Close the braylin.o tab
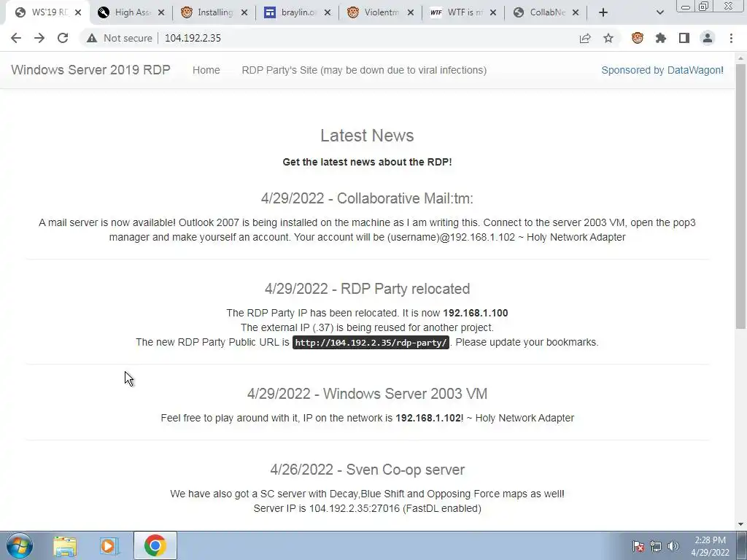 pos(328,12)
